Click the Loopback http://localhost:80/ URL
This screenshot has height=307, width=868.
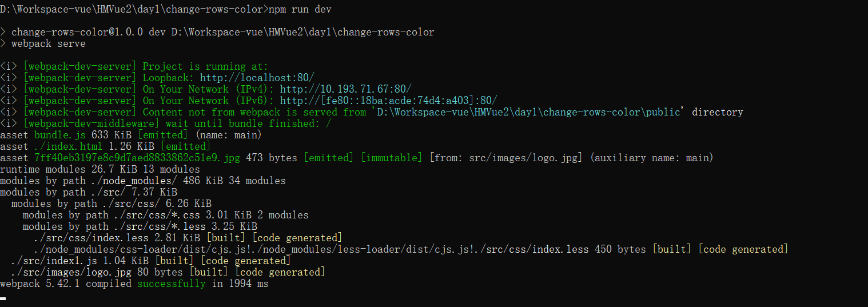pyautogui.click(x=257, y=78)
